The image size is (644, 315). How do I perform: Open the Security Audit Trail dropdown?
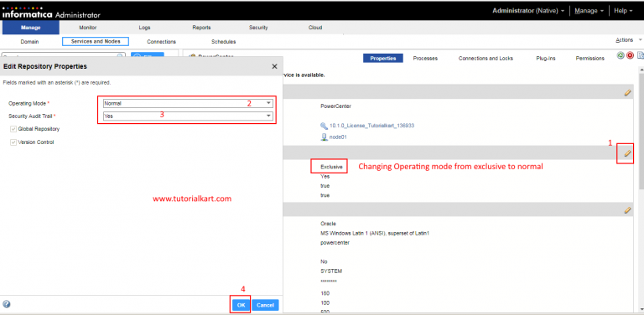click(x=188, y=116)
